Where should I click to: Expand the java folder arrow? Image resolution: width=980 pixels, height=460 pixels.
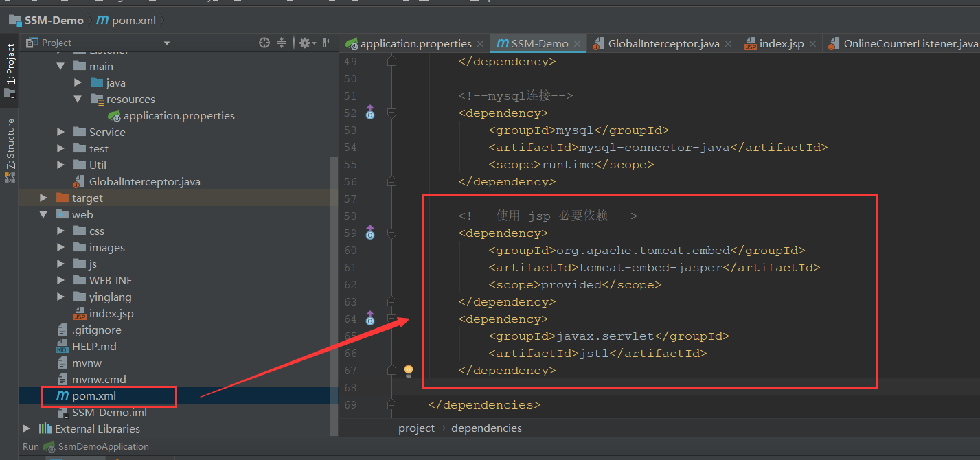(x=78, y=82)
